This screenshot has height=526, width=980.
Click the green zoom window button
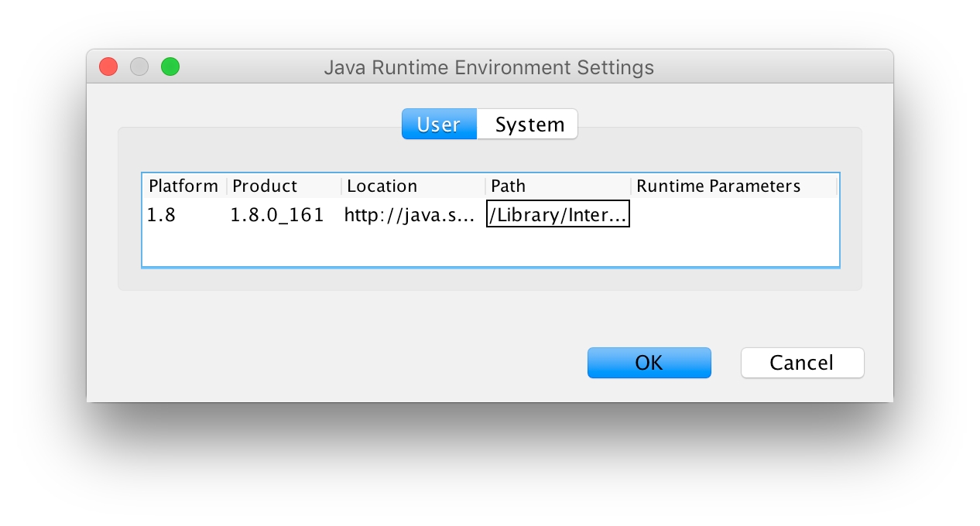click(170, 67)
